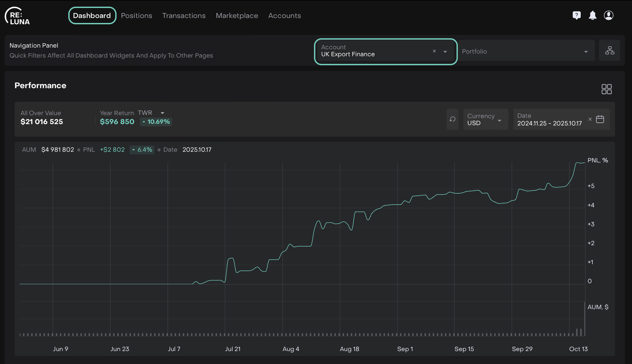Select the Dashboard tab
Viewport: 632px width, 364px height.
pos(92,16)
